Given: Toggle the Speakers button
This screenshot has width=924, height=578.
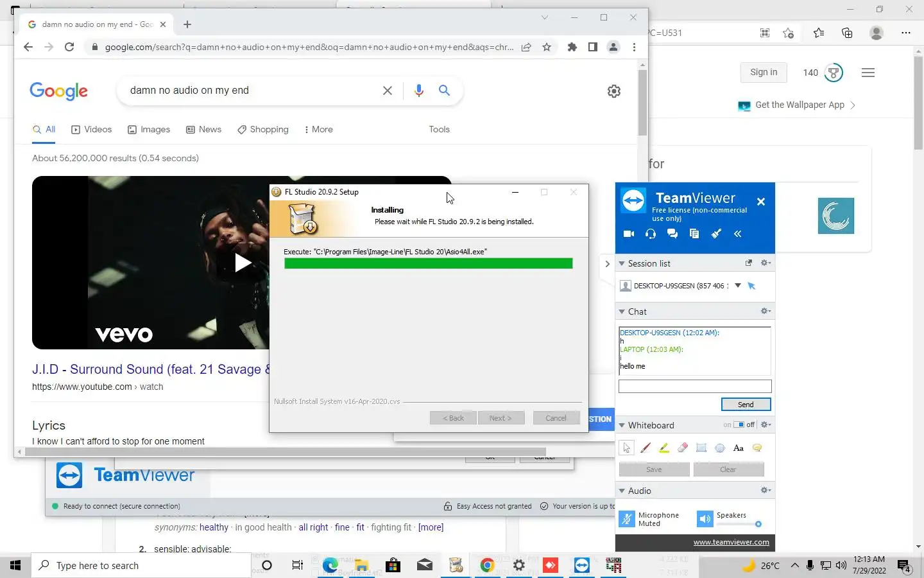Looking at the screenshot, I should pos(705,519).
